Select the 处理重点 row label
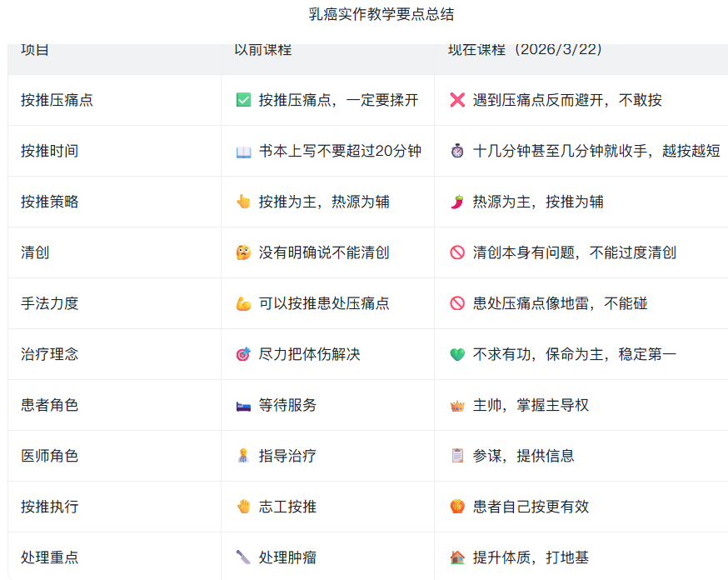This screenshot has width=728, height=580. [x=50, y=557]
